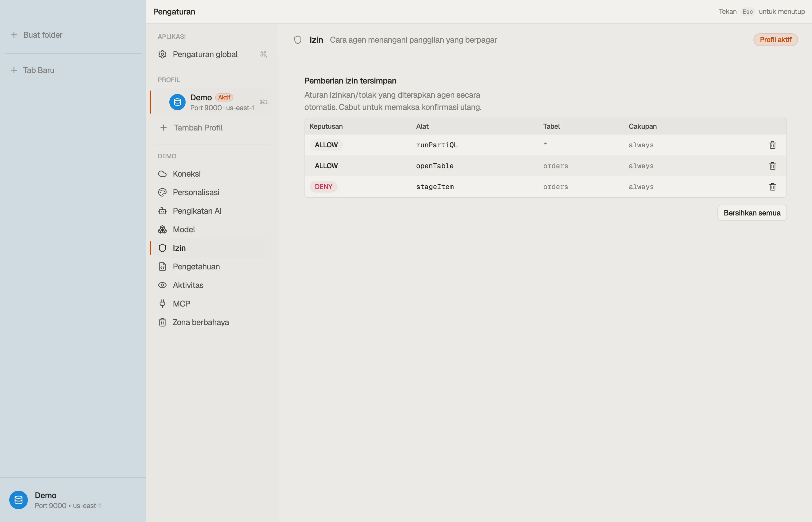
Task: Click the ALLOW badge for runPartiQL
Action: [x=326, y=145]
